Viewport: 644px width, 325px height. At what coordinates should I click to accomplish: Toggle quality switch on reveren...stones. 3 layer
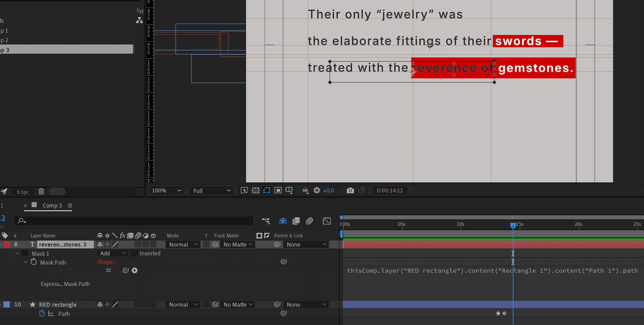pos(115,245)
